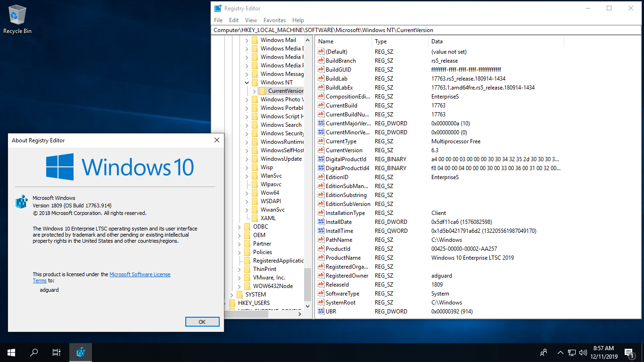Viewport: 644px width, 362px height.
Task: Open the Favorites menu
Action: pyautogui.click(x=275, y=20)
